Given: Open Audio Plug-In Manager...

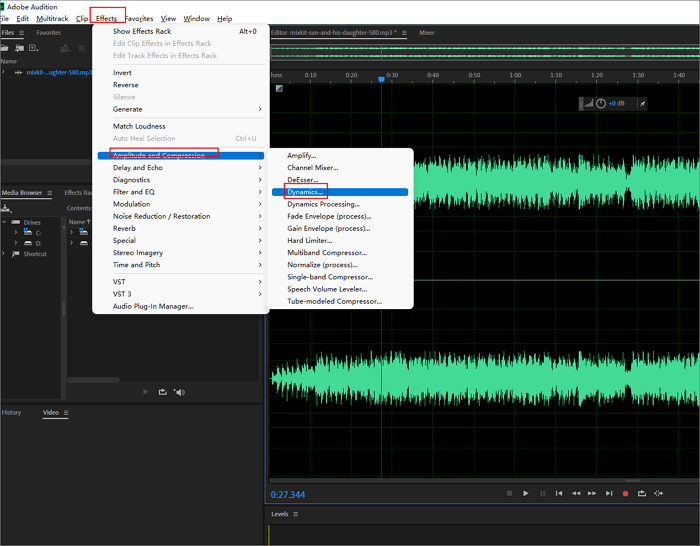Looking at the screenshot, I should [x=180, y=307].
